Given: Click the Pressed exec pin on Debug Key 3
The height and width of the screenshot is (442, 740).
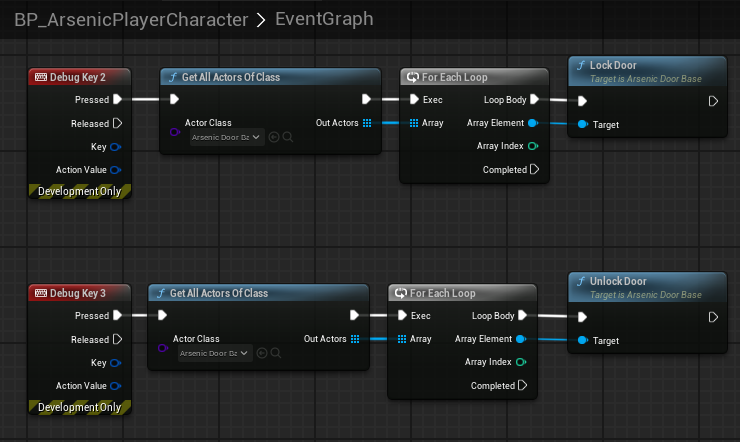Looking at the screenshot, I should [118, 316].
